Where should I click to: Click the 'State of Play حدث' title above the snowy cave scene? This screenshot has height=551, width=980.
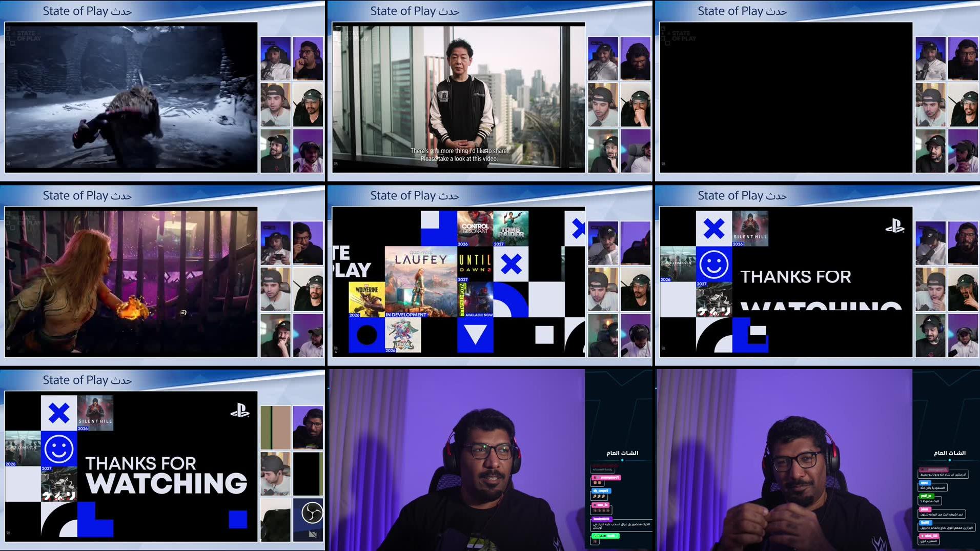87,11
